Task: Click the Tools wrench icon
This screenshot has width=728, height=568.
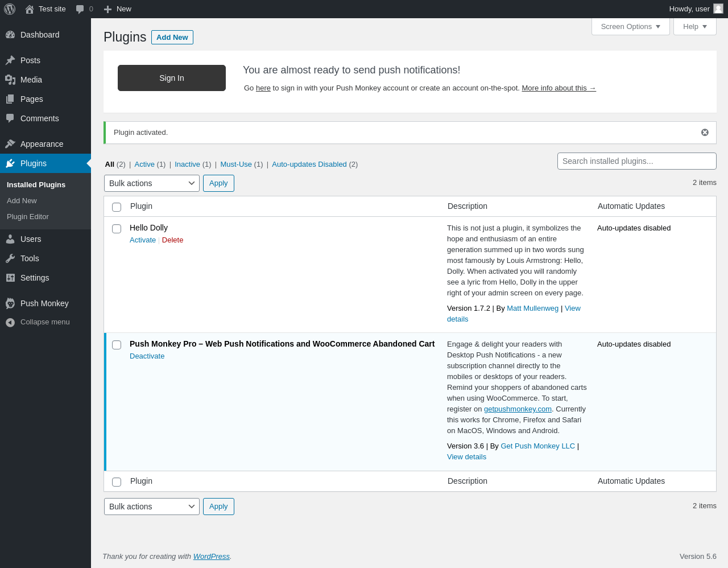Action: [10, 258]
